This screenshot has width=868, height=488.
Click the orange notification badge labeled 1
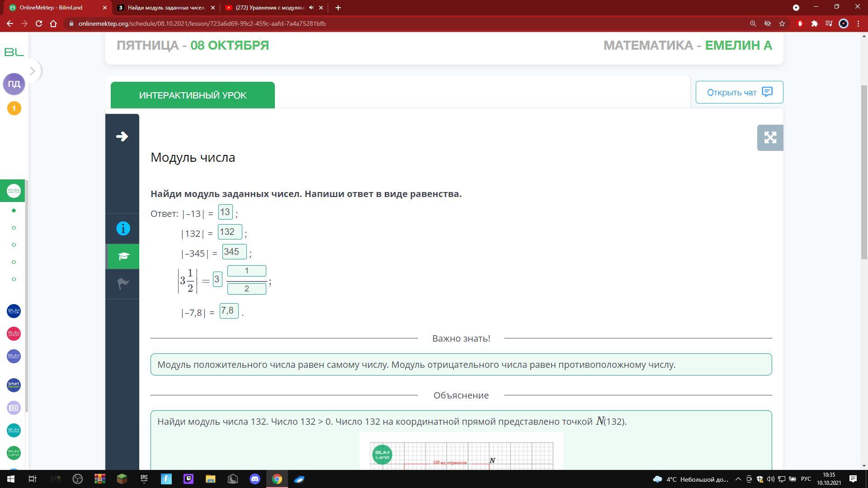pos(14,108)
